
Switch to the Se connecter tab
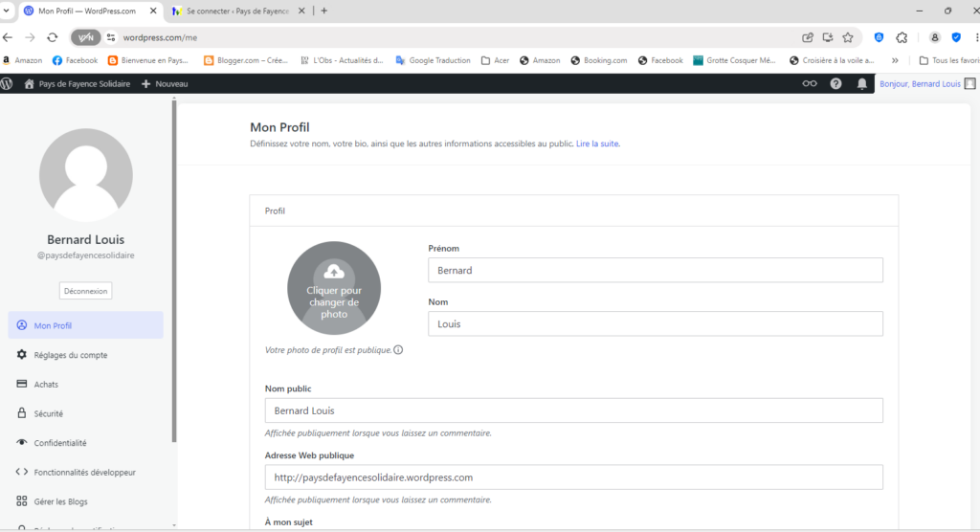(235, 11)
